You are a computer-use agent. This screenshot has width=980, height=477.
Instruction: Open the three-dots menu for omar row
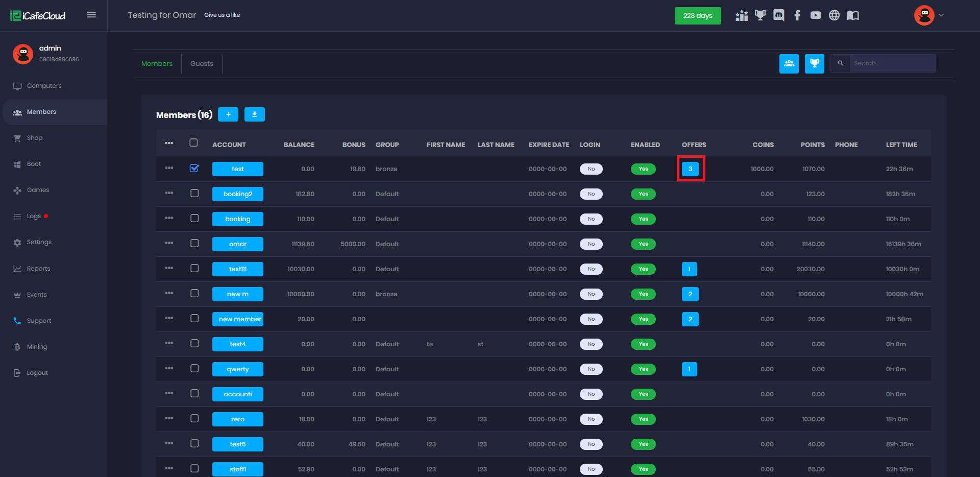point(169,243)
